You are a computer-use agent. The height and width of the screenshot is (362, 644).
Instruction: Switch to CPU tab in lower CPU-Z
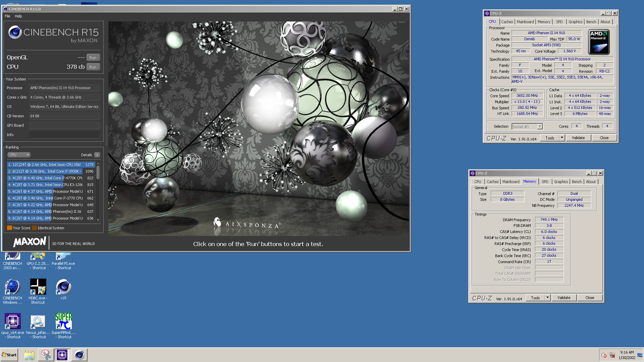[478, 182]
